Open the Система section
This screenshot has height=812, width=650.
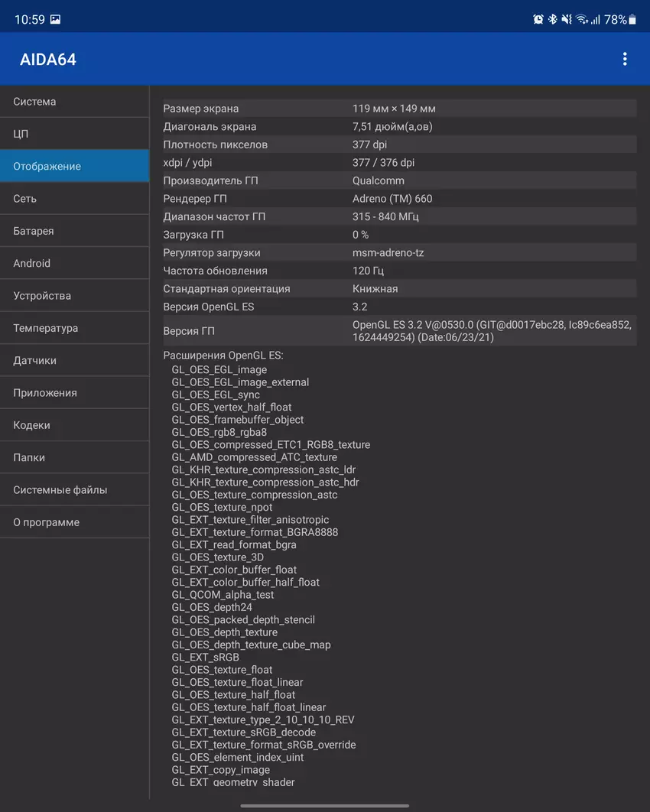74,102
